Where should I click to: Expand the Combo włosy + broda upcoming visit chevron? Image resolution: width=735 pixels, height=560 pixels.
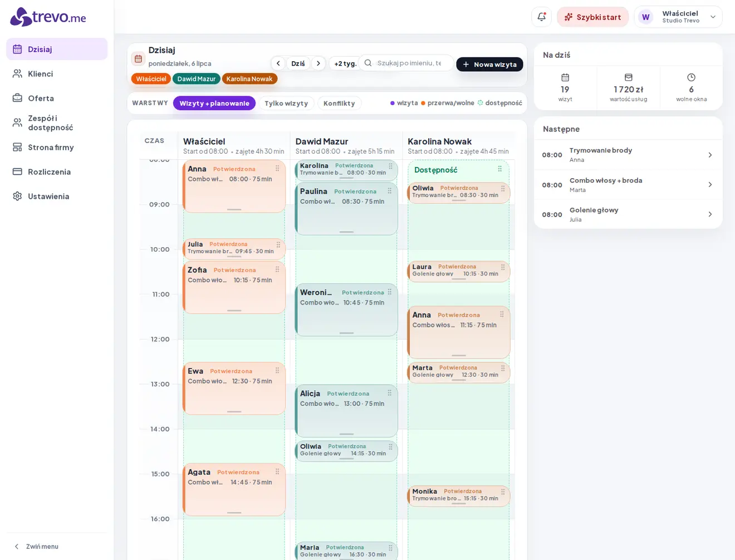[x=710, y=185]
